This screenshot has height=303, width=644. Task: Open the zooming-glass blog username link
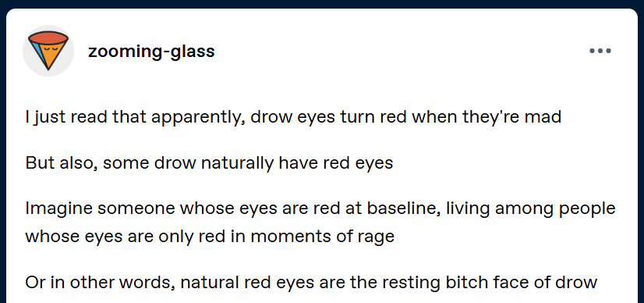tap(151, 52)
